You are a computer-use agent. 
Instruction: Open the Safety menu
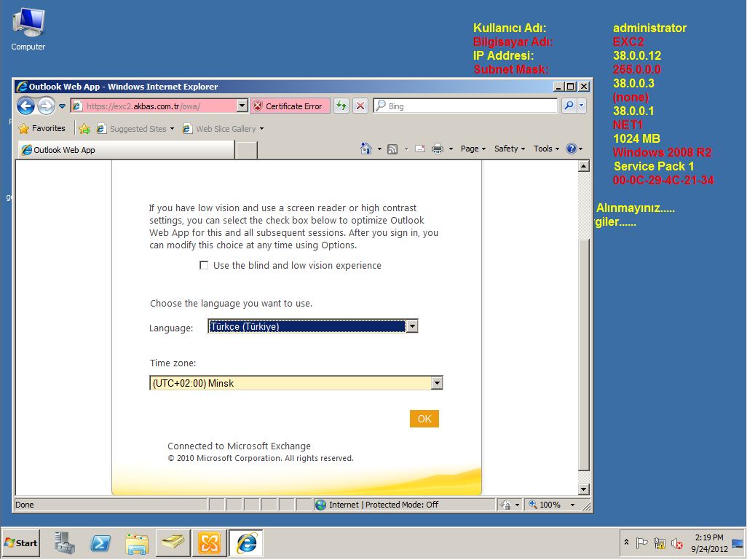(x=509, y=149)
